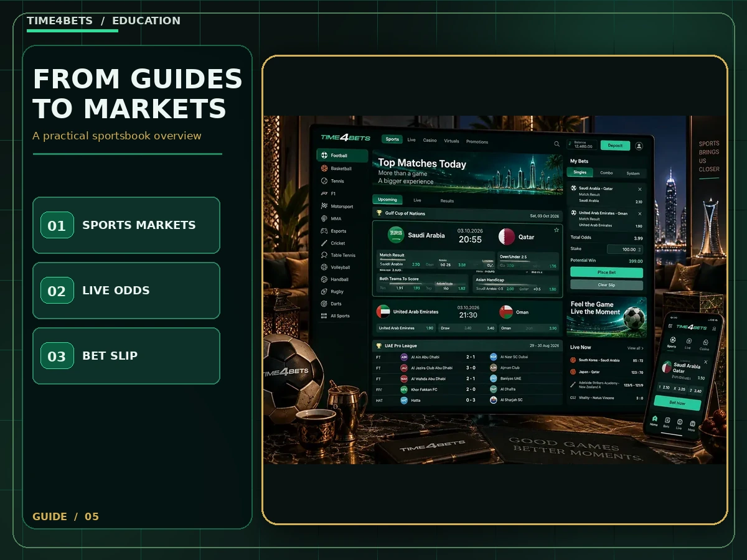Tap the phone's Bets nav icon
The width and height of the screenshot is (747, 560).
[x=666, y=423]
